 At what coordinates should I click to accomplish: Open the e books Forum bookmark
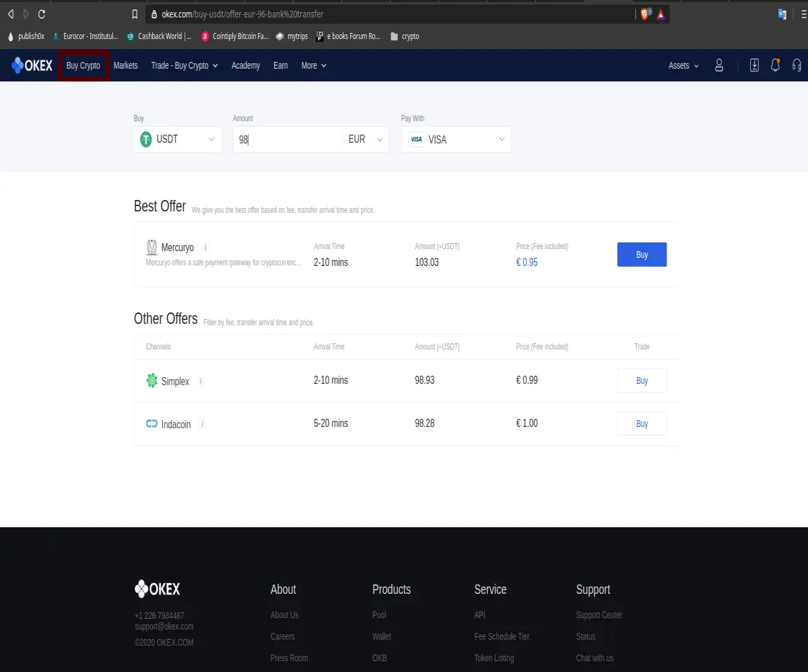(348, 36)
